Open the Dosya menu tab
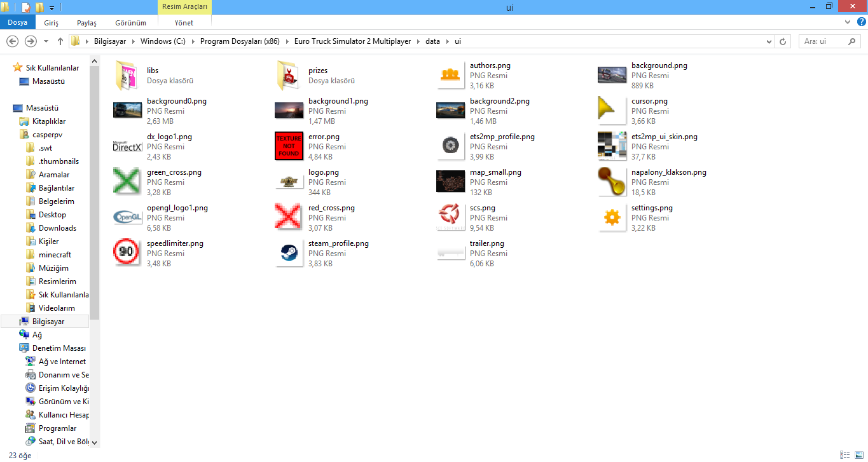This screenshot has height=462, width=868. click(x=17, y=23)
